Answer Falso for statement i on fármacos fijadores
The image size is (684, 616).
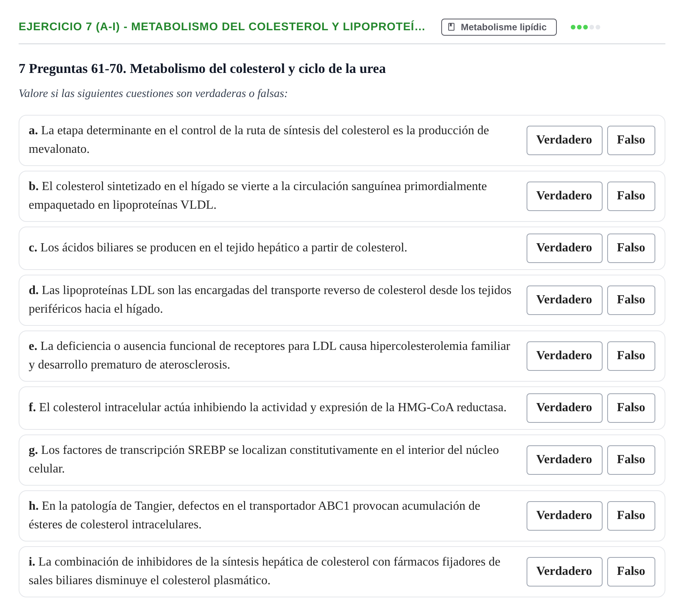631,571
